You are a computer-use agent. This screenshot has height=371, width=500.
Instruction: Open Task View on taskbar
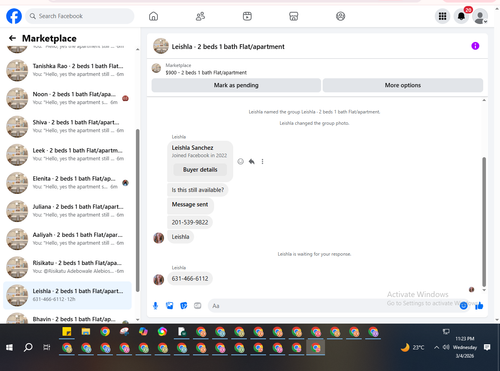click(x=47, y=348)
